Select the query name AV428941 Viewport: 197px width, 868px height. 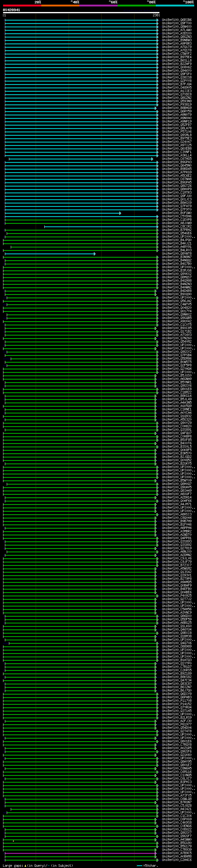click(x=11, y=10)
